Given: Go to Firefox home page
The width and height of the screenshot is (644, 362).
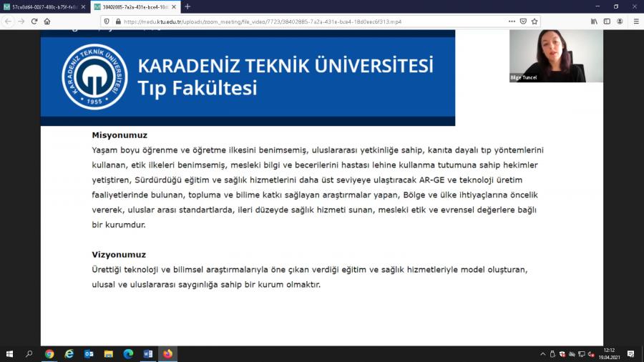Looking at the screenshot, I should click(x=47, y=21).
